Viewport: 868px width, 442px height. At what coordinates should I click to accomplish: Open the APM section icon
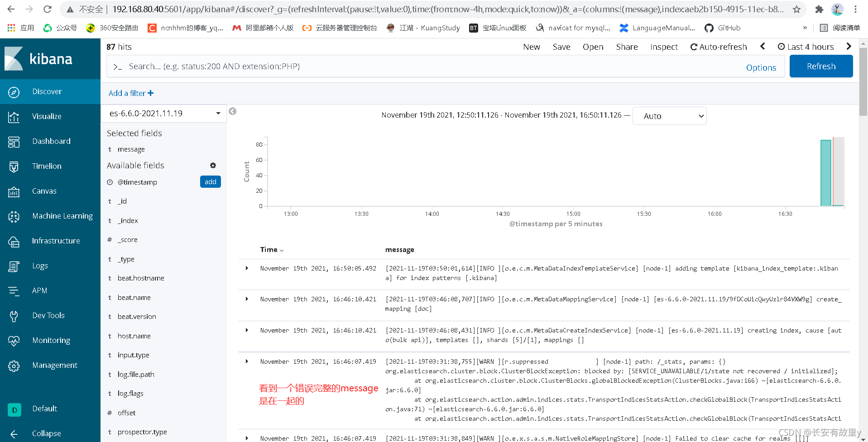click(x=14, y=291)
